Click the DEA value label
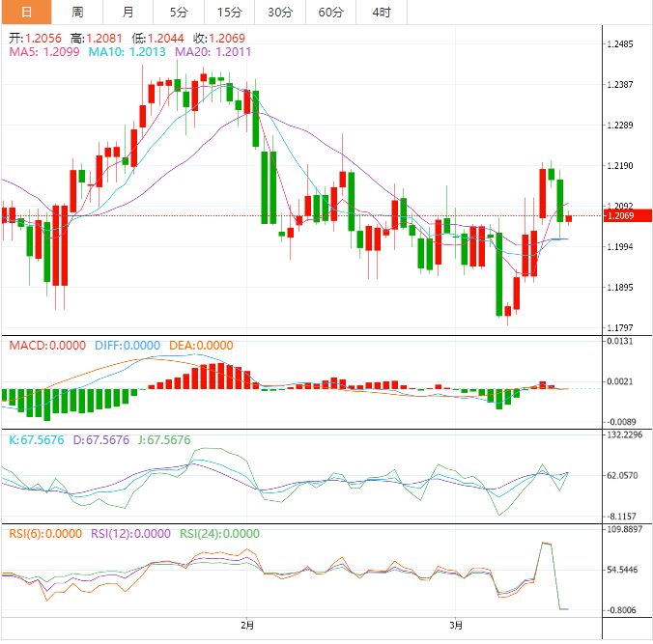This screenshot has width=653, height=644. click(201, 345)
